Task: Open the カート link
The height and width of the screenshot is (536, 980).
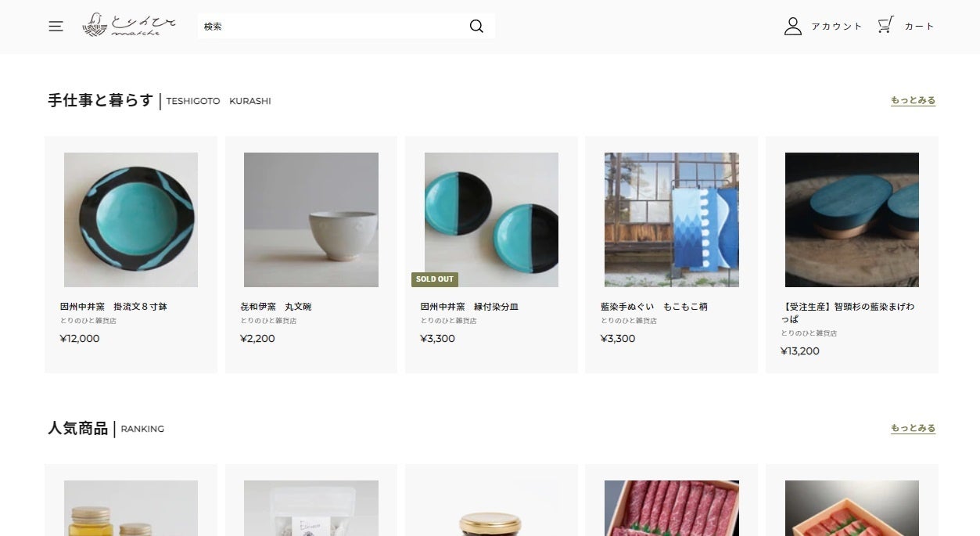Action: (920, 27)
